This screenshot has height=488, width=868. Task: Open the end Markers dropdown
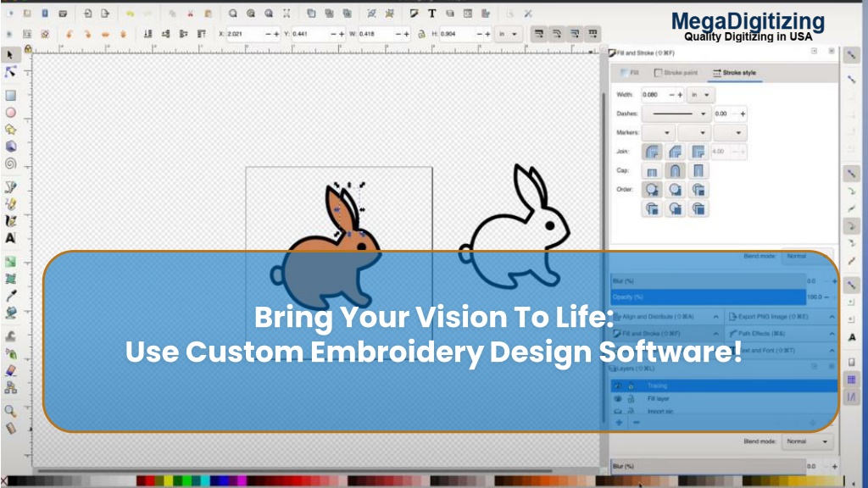coord(730,133)
